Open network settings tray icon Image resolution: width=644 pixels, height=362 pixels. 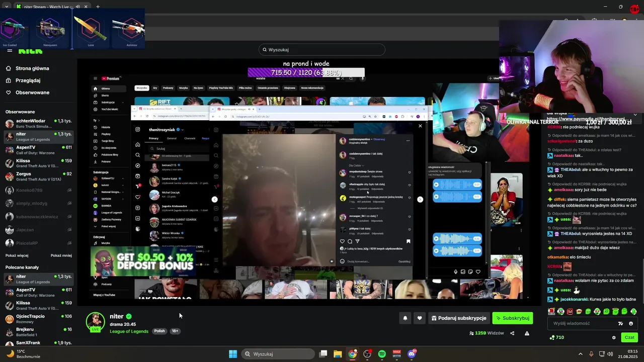click(x=602, y=354)
